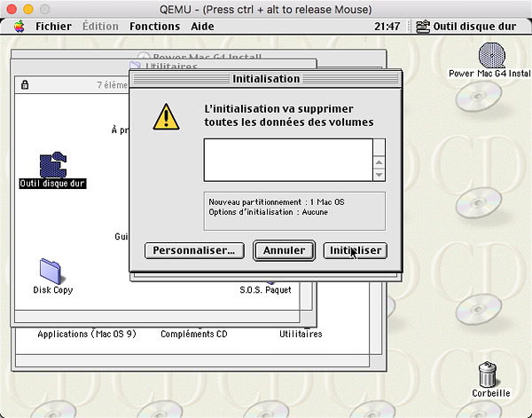Viewport: 532px width, 418px height.
Task: Click the Initialiser button
Action: click(356, 250)
